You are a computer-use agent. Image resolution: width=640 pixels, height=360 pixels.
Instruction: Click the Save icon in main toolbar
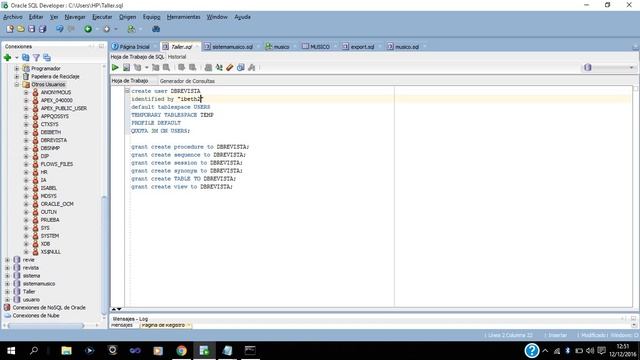click(31, 29)
